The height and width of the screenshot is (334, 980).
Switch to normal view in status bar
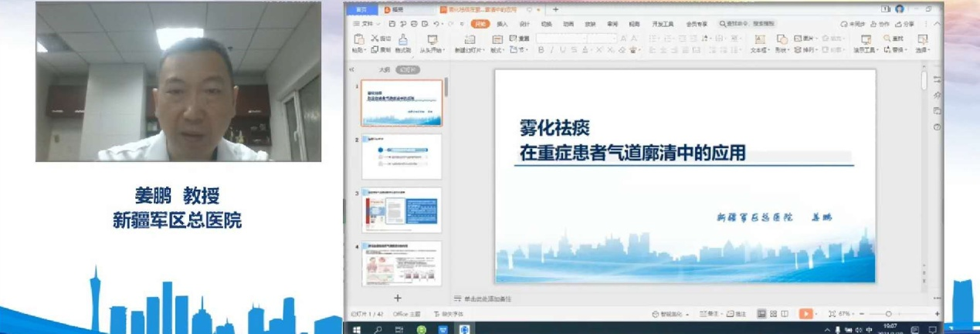[761, 314]
